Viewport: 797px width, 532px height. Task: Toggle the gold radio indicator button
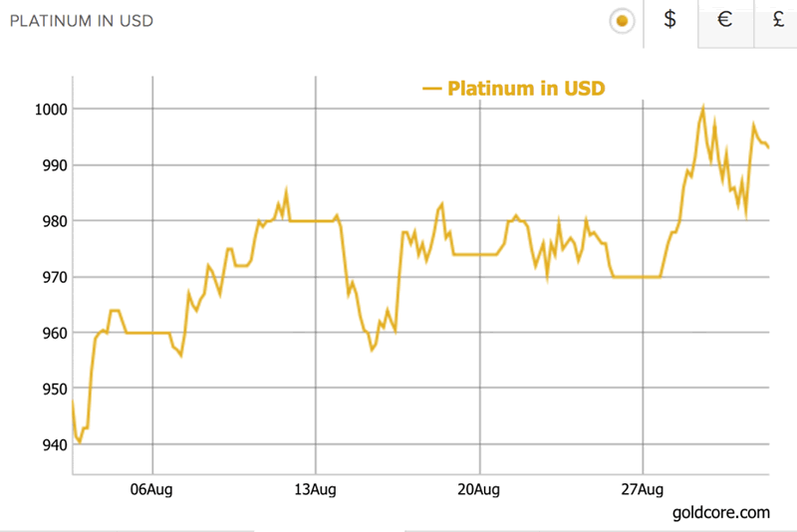pos(622,21)
